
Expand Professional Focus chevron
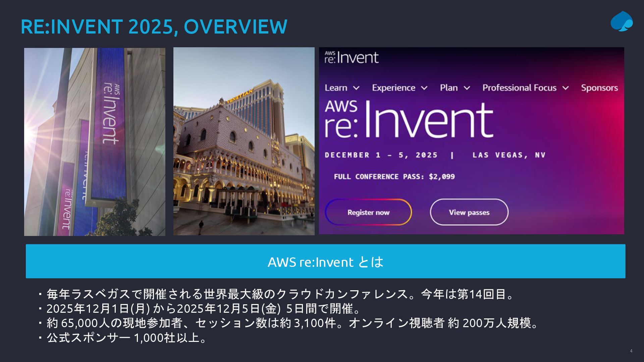[566, 88]
